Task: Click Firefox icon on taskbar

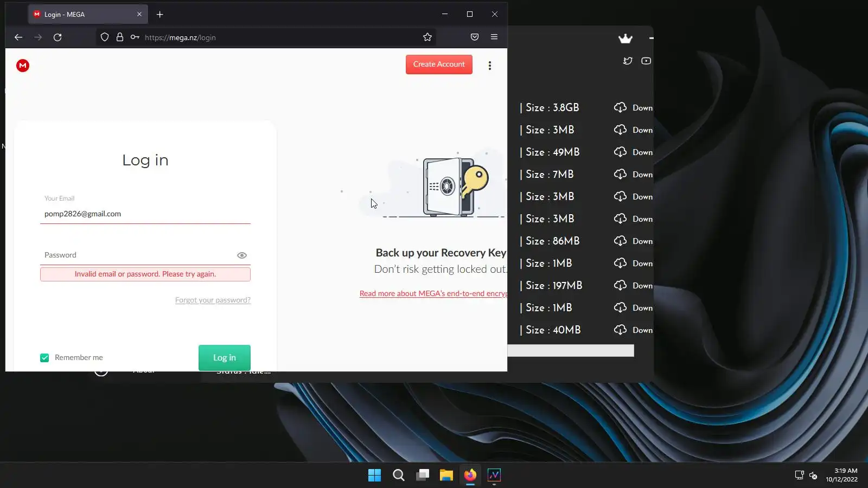Action: click(x=470, y=476)
